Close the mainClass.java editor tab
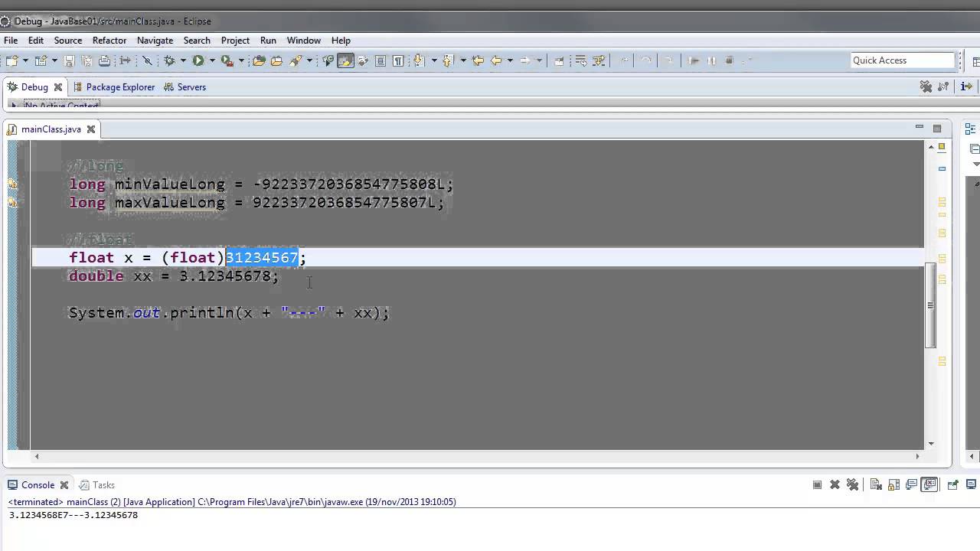This screenshot has width=980, height=551. [90, 129]
